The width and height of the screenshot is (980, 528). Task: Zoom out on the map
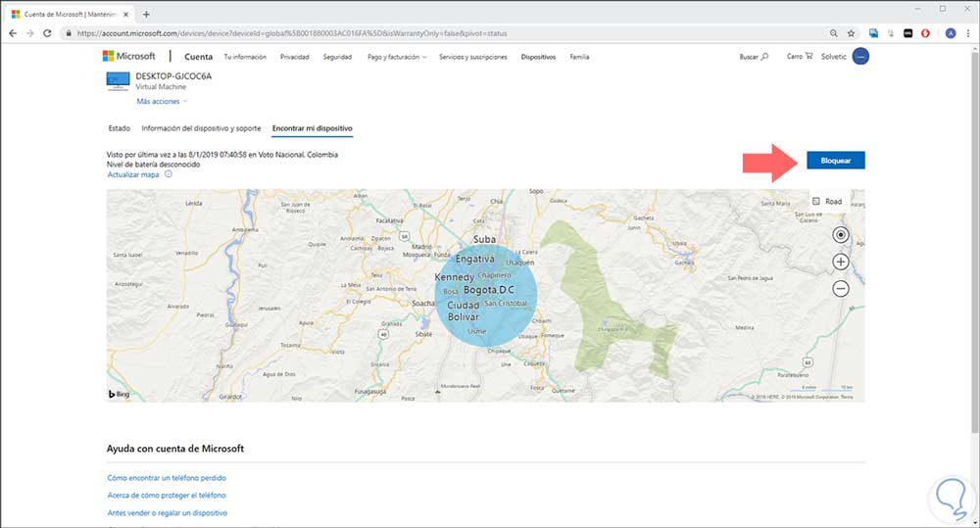pos(841,289)
